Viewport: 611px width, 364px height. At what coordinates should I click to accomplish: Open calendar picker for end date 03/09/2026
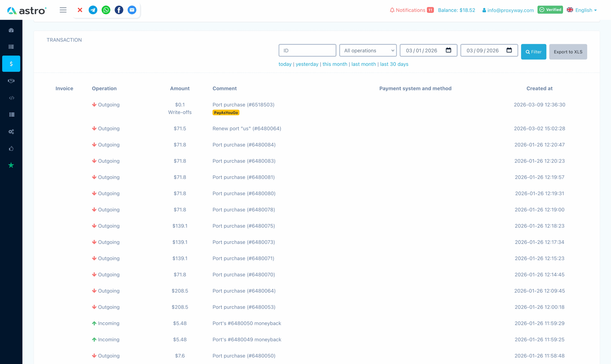click(509, 50)
